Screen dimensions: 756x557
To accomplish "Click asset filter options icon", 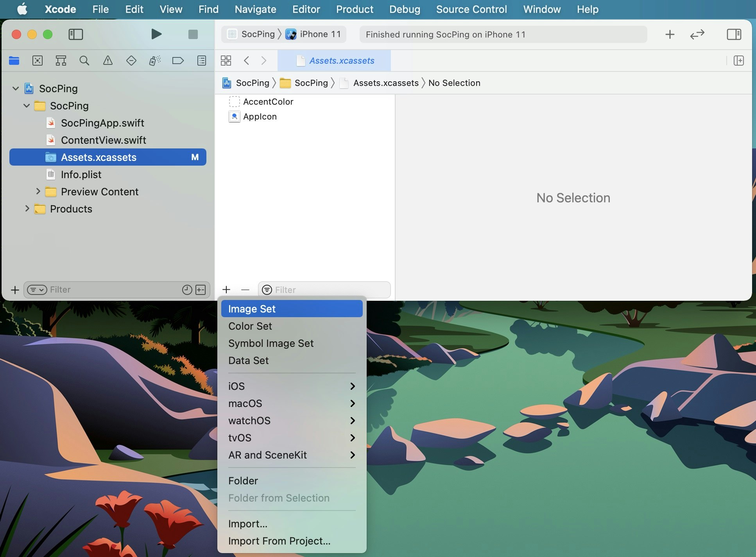I will pos(267,290).
